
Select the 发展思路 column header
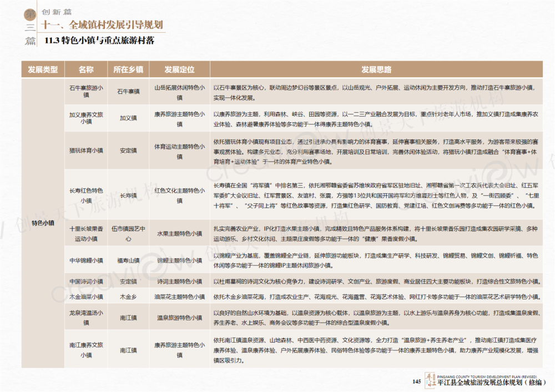(x=376, y=69)
